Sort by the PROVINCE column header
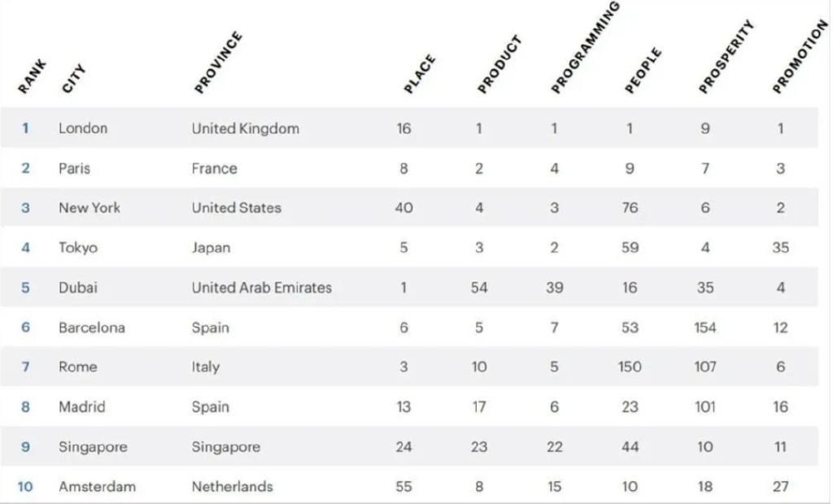Viewport: 833px width, 504px height. (218, 63)
